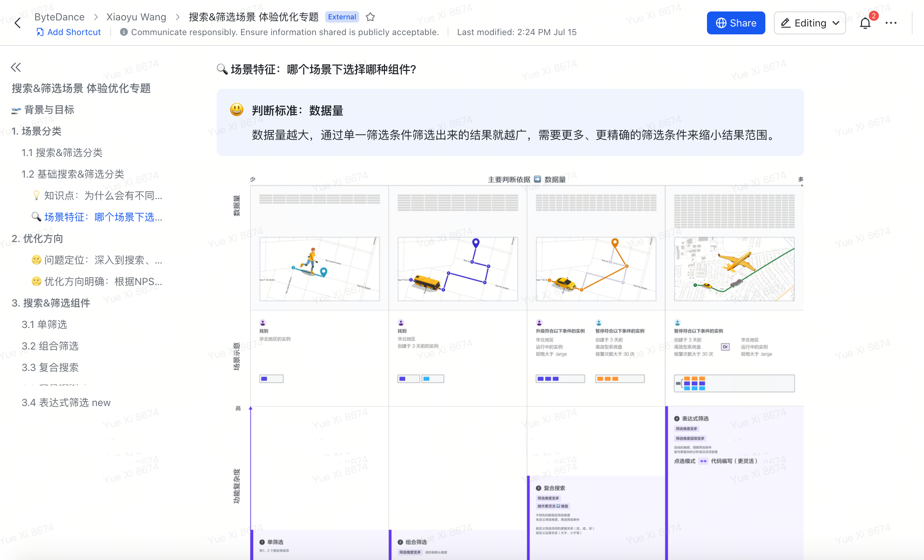924x560 pixels.
Task: Go to Xiaoyu Wang breadcrumb
Action: tap(136, 17)
